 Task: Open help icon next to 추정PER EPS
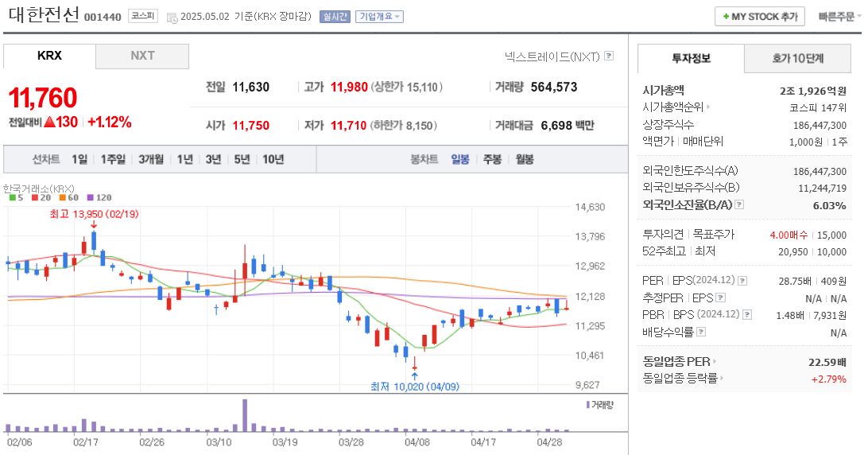tap(720, 298)
